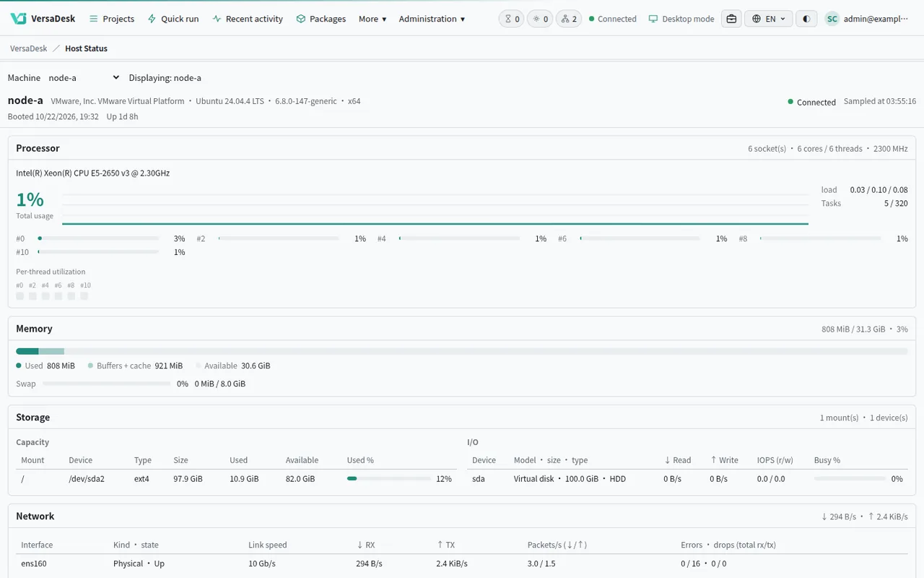
Task: Click the Desktop mode monitor icon
Action: (x=653, y=19)
